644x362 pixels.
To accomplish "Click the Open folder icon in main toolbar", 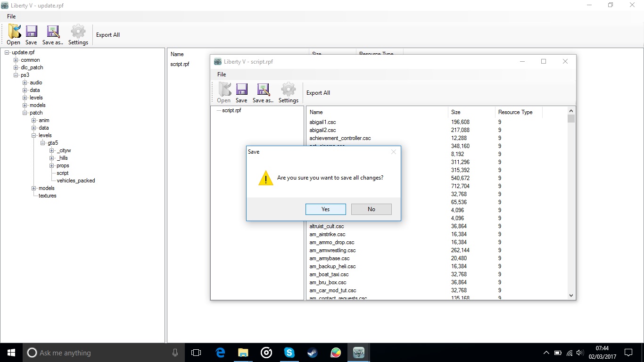I will (14, 32).
